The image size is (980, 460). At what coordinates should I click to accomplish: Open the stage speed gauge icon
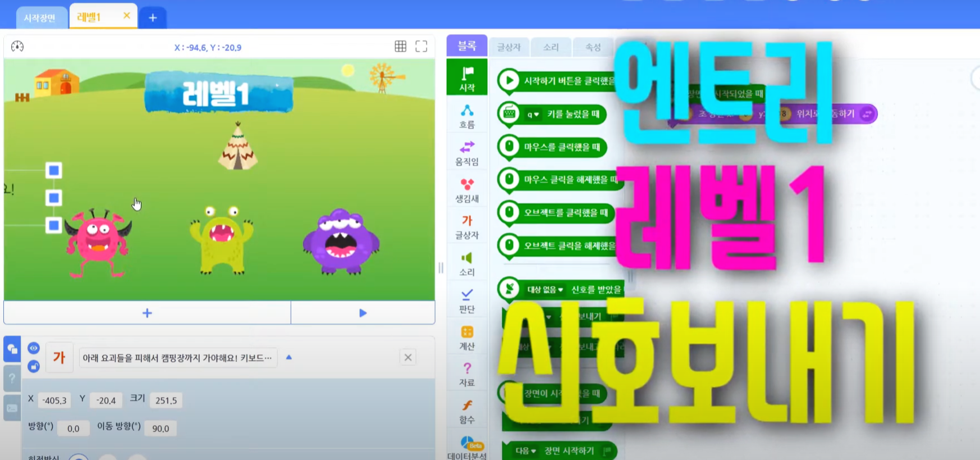tap(17, 46)
